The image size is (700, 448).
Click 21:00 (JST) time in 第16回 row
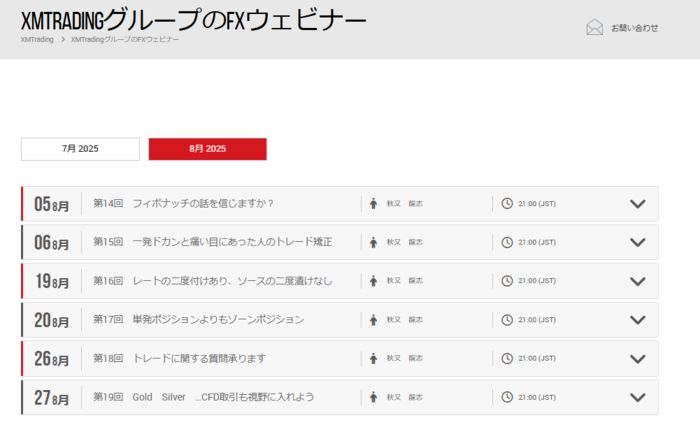tap(537, 281)
